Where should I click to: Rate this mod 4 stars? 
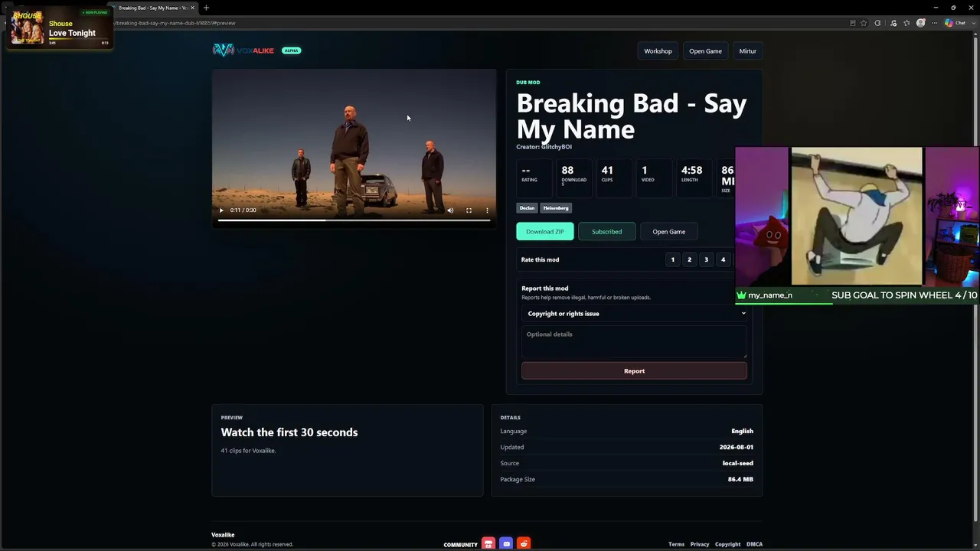723,259
